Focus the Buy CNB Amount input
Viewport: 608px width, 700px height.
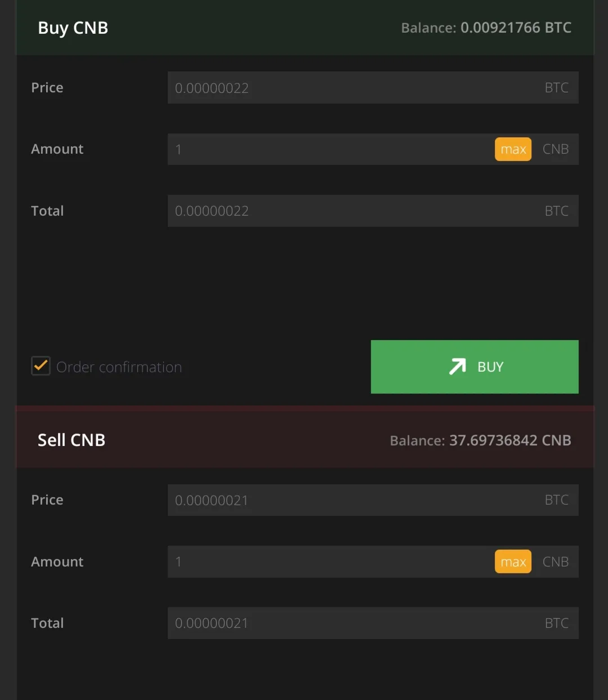[x=330, y=149]
